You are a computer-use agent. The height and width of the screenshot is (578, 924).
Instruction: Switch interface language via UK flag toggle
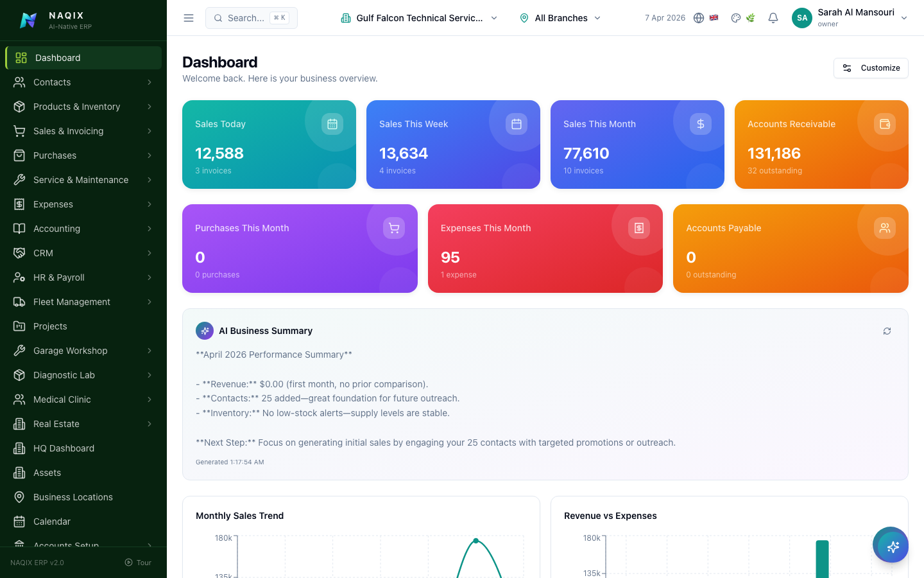click(714, 17)
